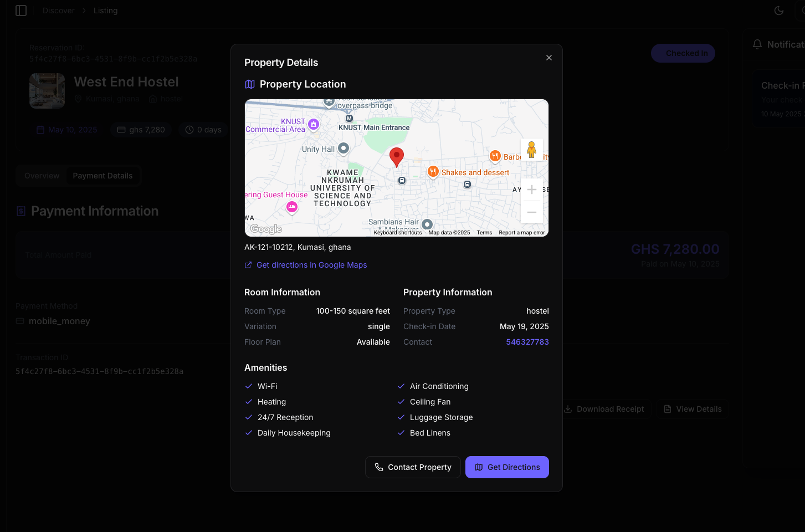Viewport: 805px width, 532px height.
Task: Click the red location pin on map
Action: (x=396, y=156)
